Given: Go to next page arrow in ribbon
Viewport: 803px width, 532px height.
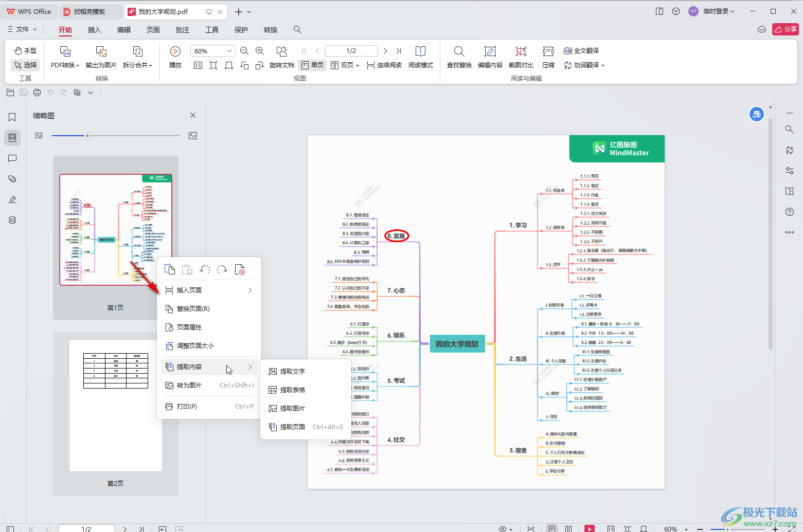Looking at the screenshot, I should [x=385, y=51].
